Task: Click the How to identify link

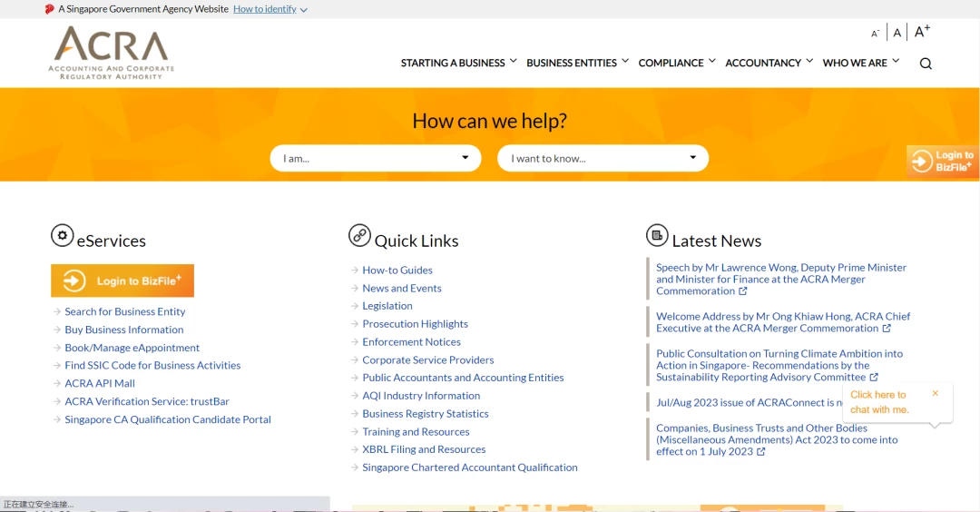Action: click(264, 9)
